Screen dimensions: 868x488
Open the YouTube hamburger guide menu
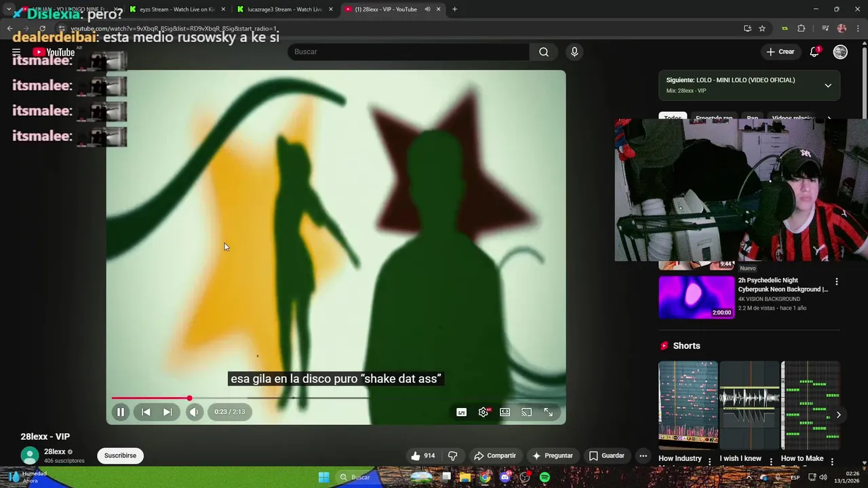(x=16, y=52)
